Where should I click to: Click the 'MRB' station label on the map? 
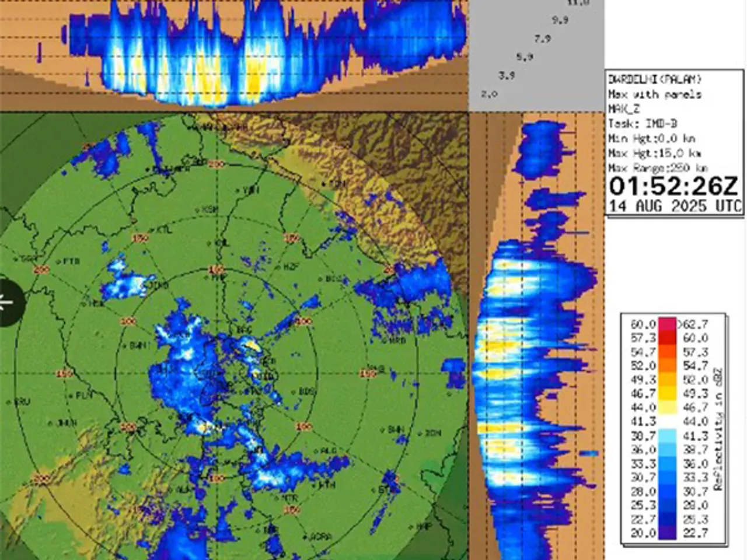(397, 340)
